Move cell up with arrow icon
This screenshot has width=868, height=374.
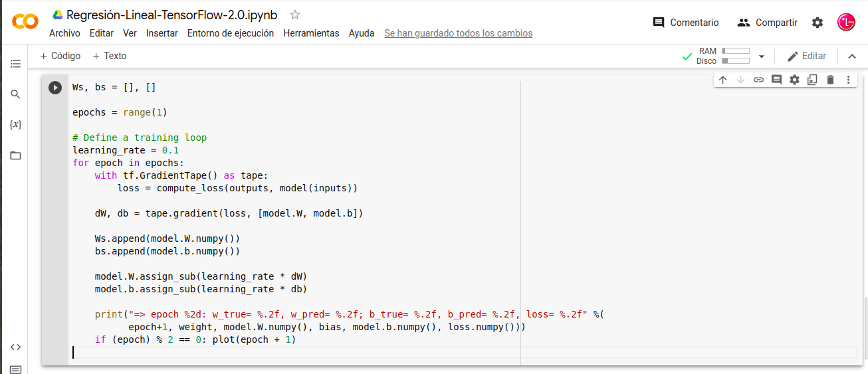723,80
